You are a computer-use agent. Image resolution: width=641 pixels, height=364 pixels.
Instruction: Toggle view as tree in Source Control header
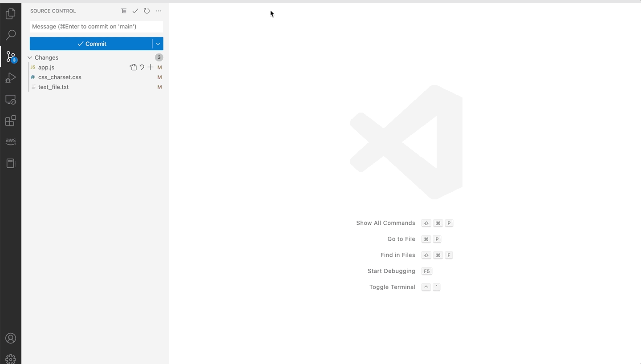click(x=124, y=11)
